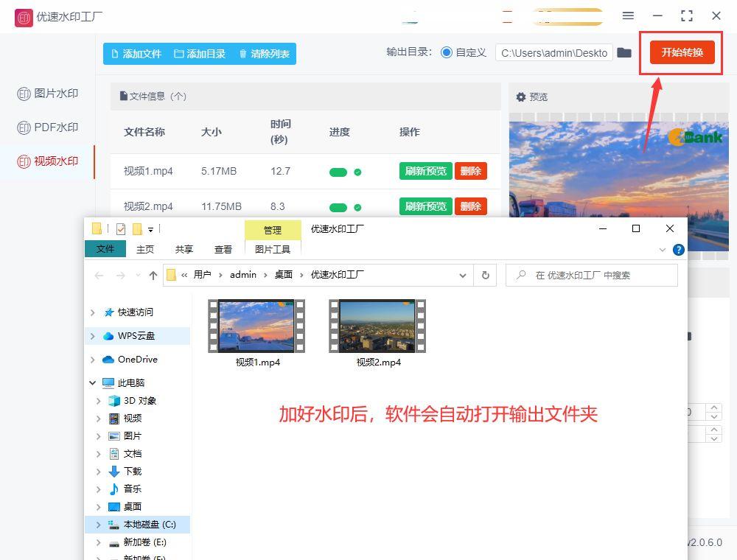Click 刷新预览 for 视频1.mp4
The width and height of the screenshot is (737, 560).
tap(426, 171)
